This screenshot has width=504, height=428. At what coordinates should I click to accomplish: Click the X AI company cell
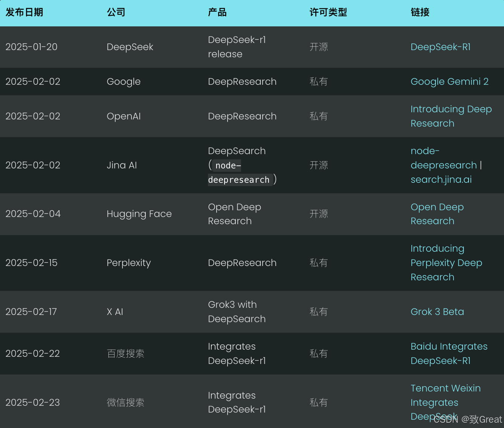point(115,312)
